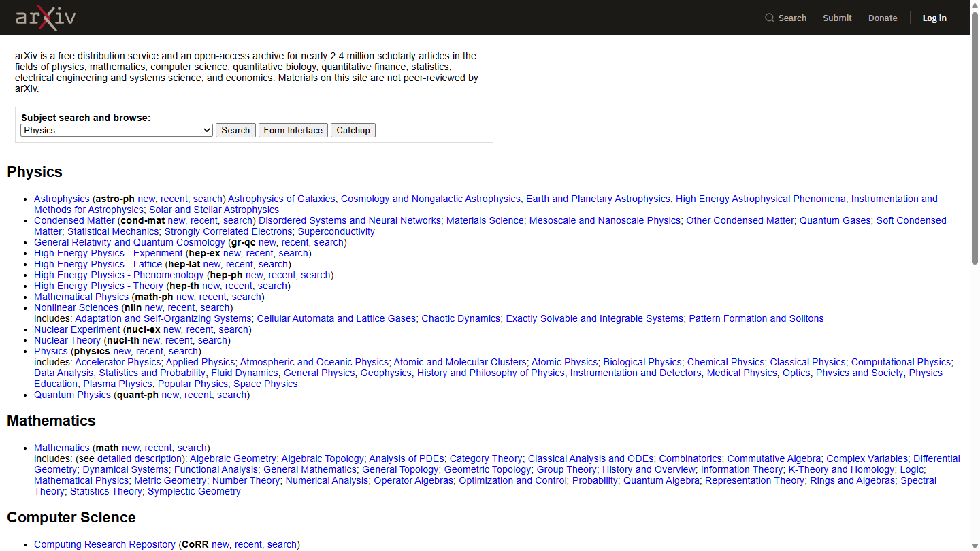Open Search with the magnifier icon

click(x=785, y=18)
